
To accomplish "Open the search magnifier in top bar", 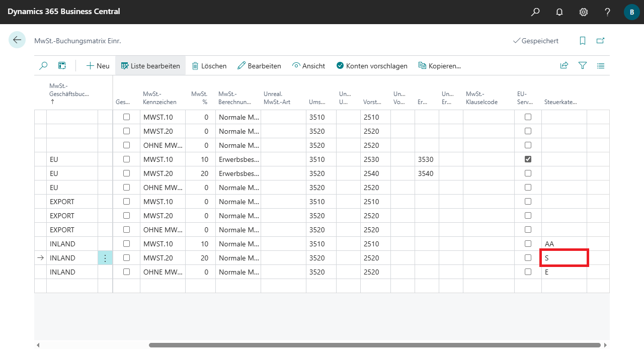I will pyautogui.click(x=535, y=12).
